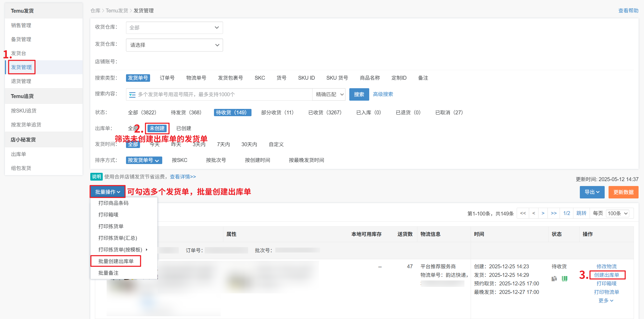
Task: Expand the 精确匹配 match mode dropdown
Action: coord(329,95)
